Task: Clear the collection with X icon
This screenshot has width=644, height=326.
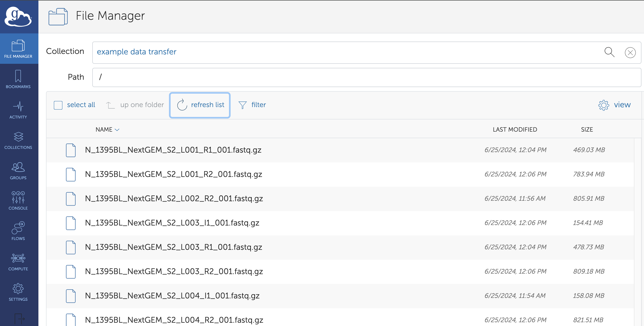Action: pyautogui.click(x=630, y=53)
